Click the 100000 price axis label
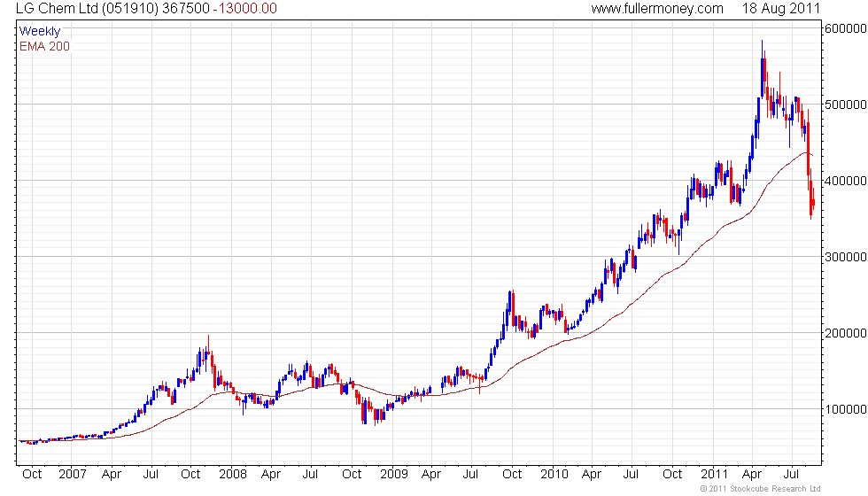 pos(845,409)
